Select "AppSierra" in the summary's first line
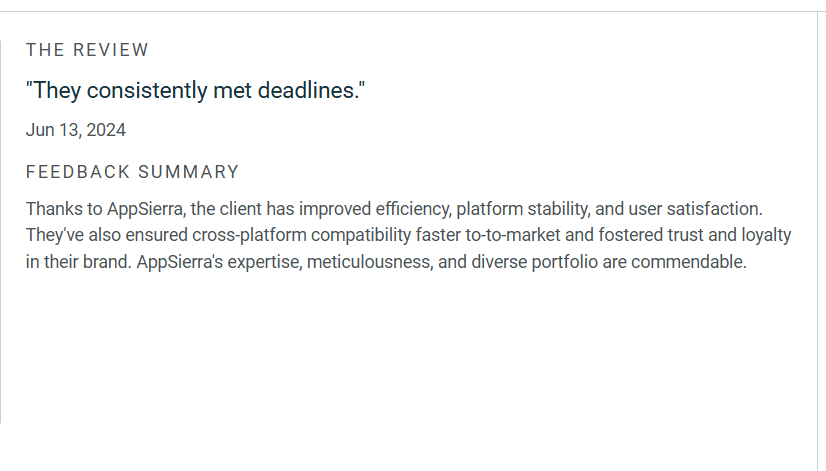Screen dimensions: 826x471 coord(145,209)
